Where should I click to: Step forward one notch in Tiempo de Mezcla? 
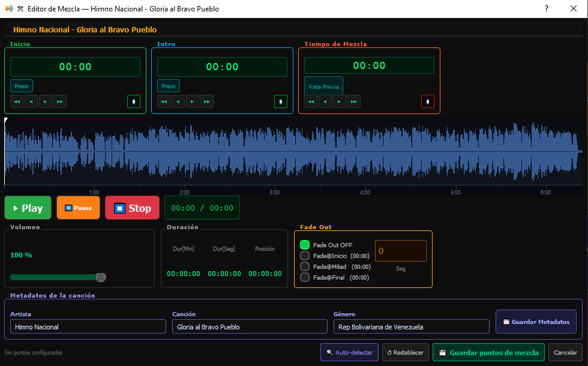coord(340,101)
